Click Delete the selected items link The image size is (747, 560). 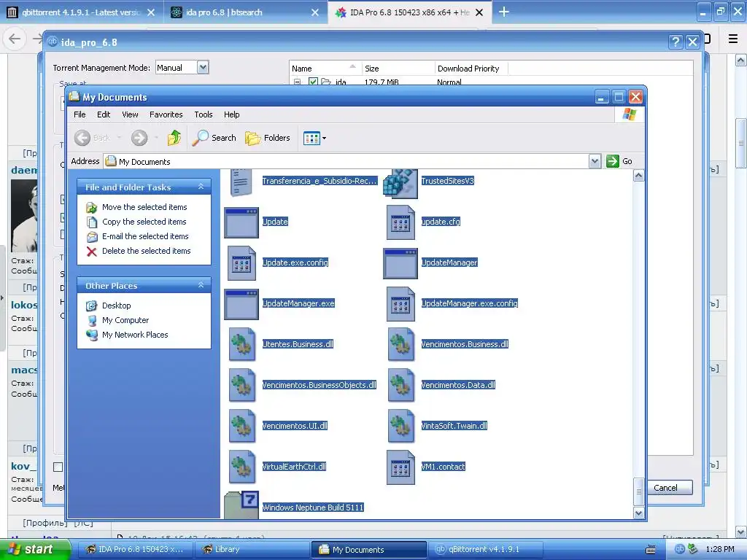(146, 251)
